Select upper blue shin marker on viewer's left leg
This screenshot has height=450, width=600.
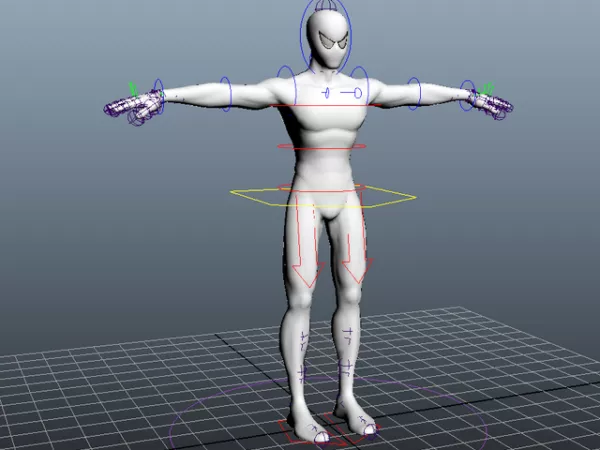point(303,340)
